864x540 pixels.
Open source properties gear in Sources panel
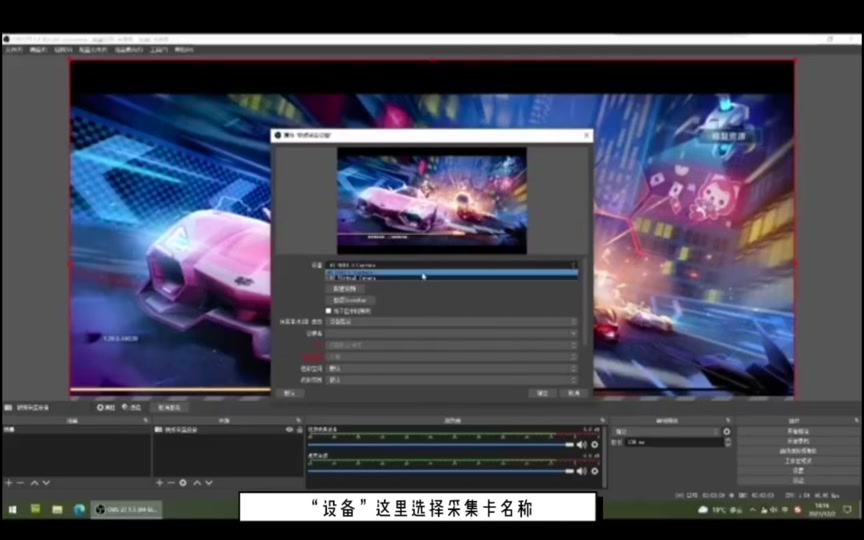[x=183, y=483]
